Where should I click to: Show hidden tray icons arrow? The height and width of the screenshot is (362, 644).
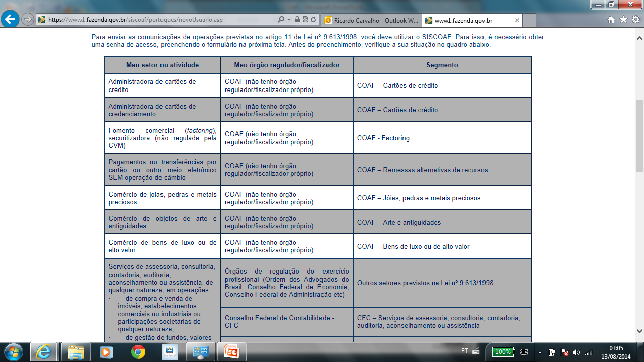pyautogui.click(x=540, y=352)
